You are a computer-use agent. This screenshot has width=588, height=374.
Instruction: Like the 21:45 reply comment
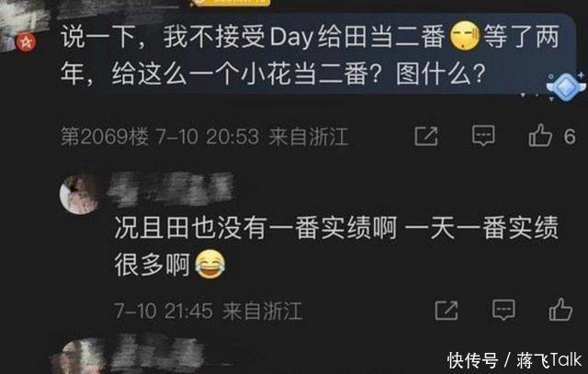(560, 310)
